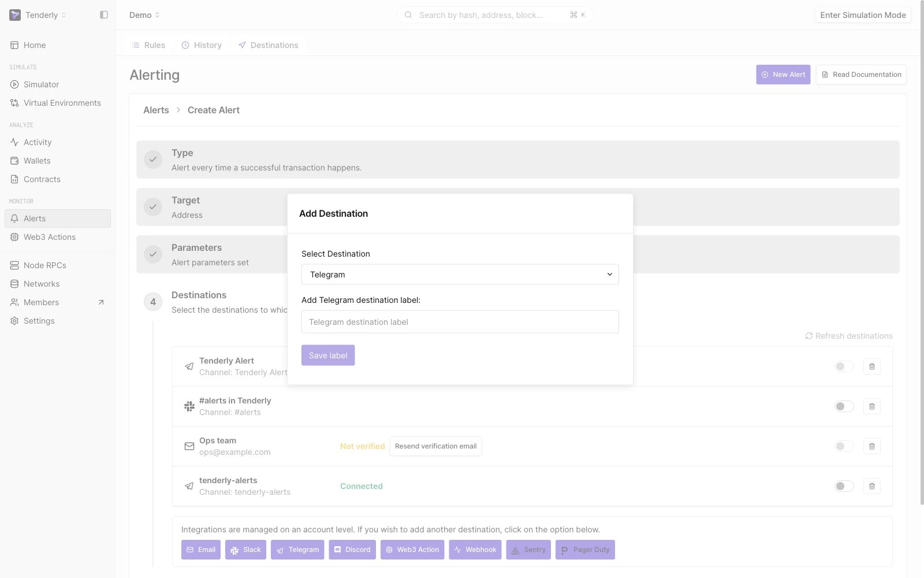Add a Sentry integration

pos(528,550)
